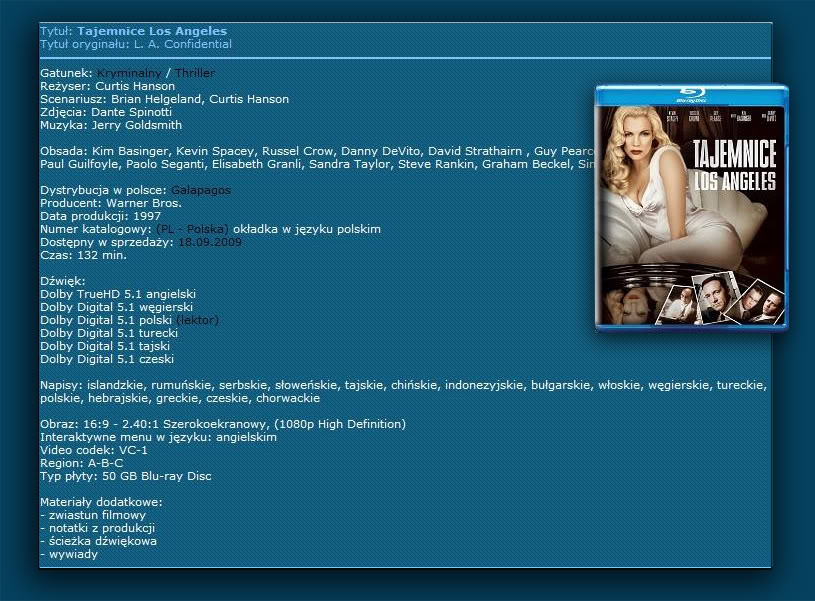Click Paul Guilfoyle in the cast list

point(80,164)
